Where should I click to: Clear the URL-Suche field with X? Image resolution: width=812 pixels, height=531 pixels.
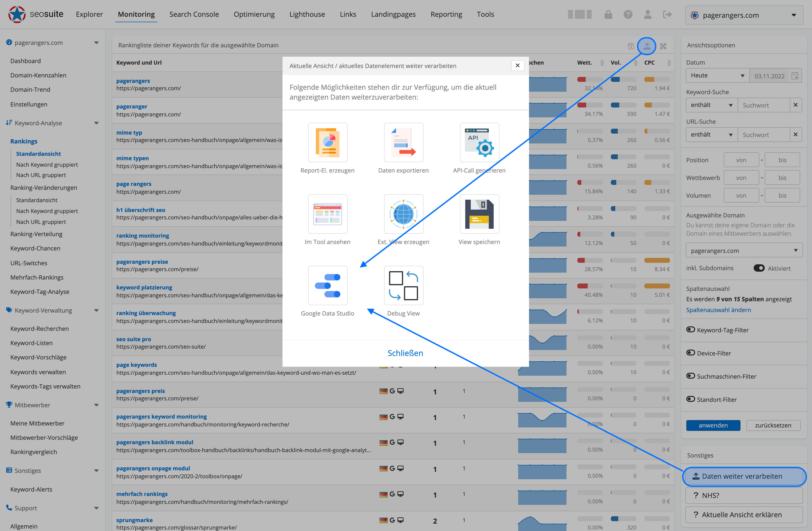[x=796, y=134]
